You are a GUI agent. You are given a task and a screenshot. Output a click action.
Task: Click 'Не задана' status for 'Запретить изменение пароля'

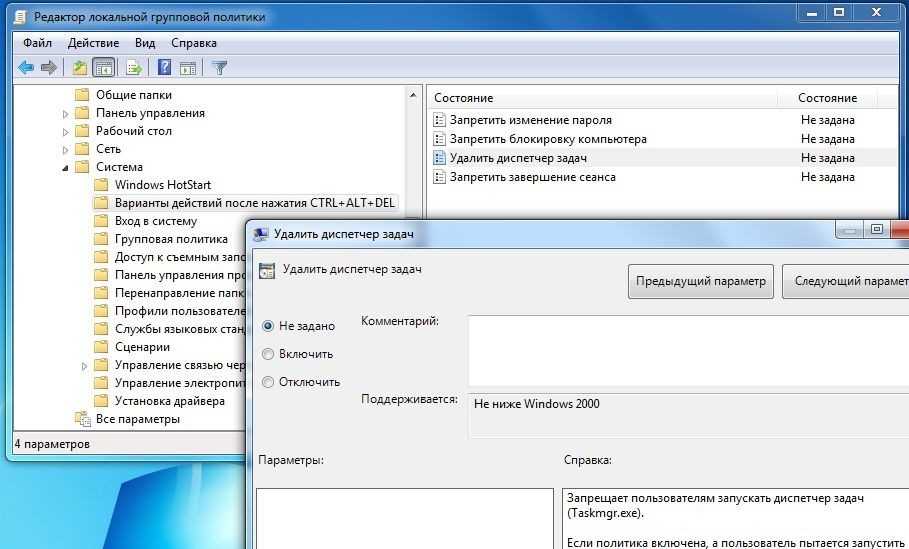pyautogui.click(x=827, y=120)
